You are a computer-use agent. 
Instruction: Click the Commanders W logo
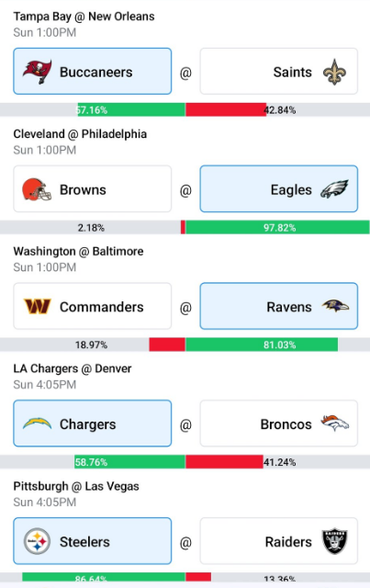point(37,306)
